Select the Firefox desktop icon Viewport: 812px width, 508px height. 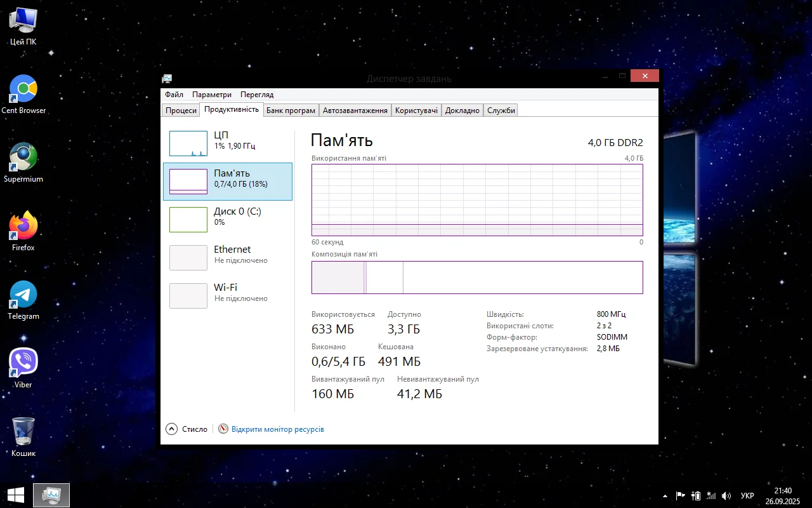click(23, 227)
